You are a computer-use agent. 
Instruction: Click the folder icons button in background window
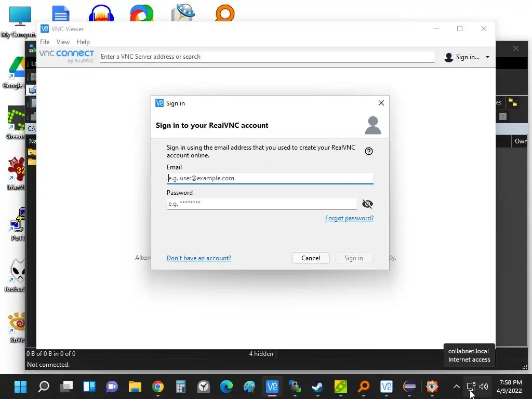pos(512,102)
